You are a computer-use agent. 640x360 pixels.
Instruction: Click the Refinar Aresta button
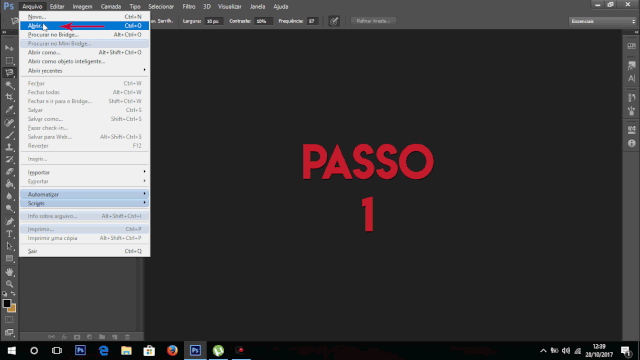click(x=373, y=21)
